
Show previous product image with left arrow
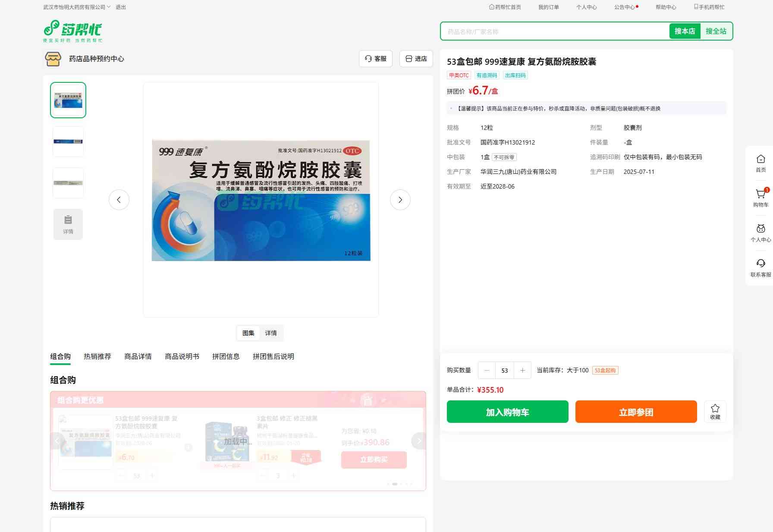pyautogui.click(x=119, y=200)
